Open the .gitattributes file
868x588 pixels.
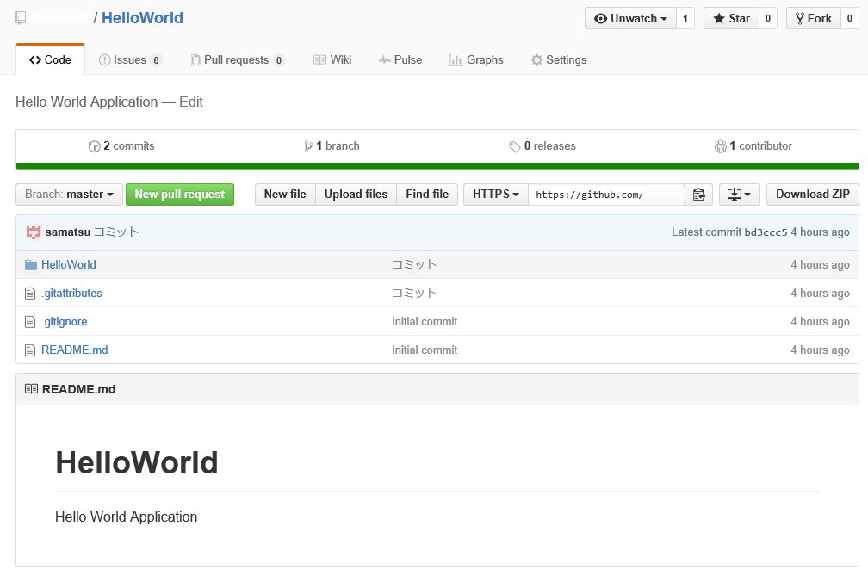[x=72, y=294]
